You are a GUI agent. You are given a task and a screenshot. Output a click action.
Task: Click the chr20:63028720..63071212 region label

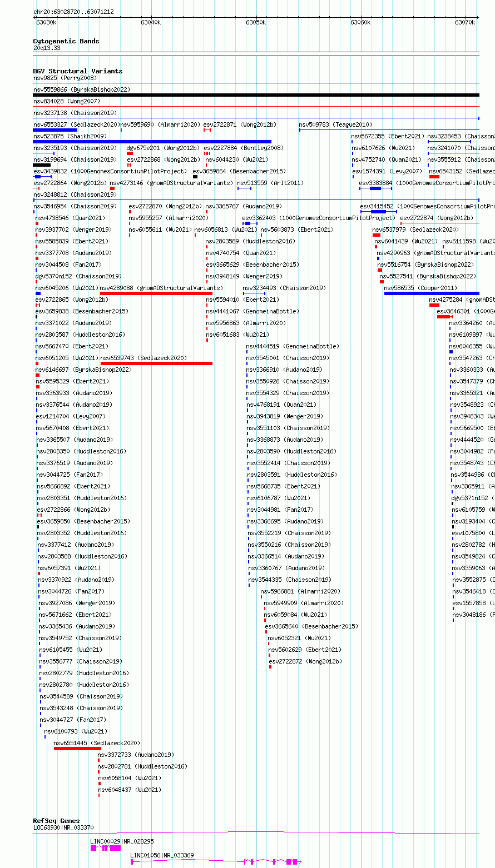[73, 12]
